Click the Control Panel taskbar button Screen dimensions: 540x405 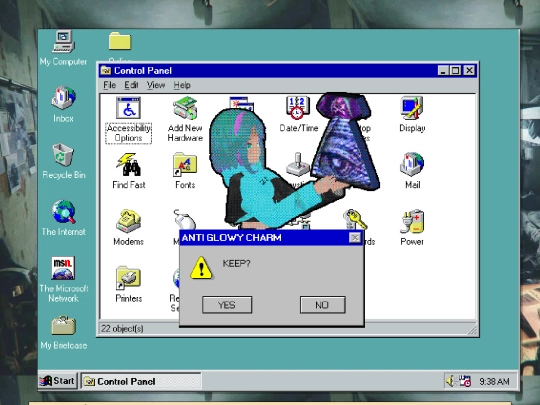click(141, 381)
